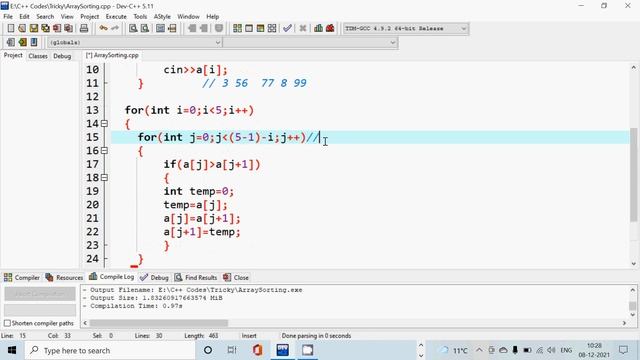
Task: Click the Compile toolbar icon
Action: click(237, 28)
